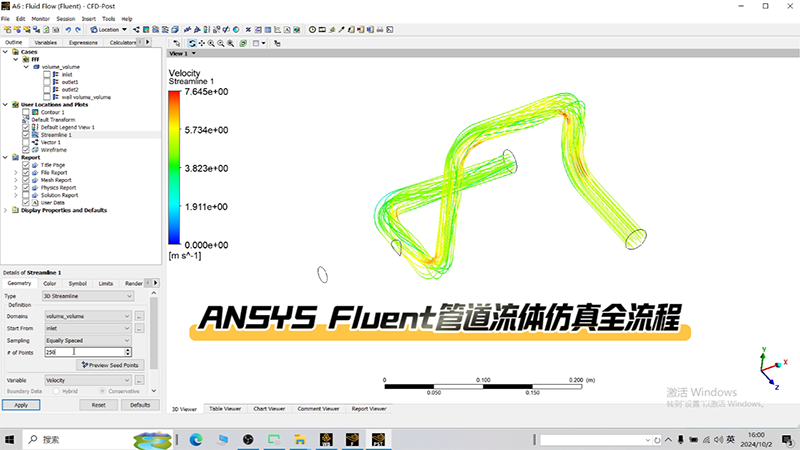Click the Volume Rendering cube icon
800x450 pixels.
[174, 30]
